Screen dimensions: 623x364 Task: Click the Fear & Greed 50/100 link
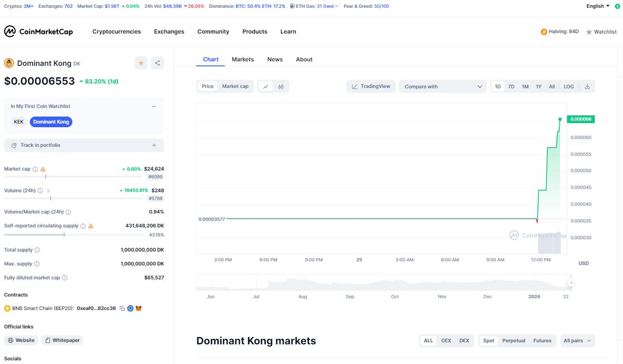(x=365, y=6)
